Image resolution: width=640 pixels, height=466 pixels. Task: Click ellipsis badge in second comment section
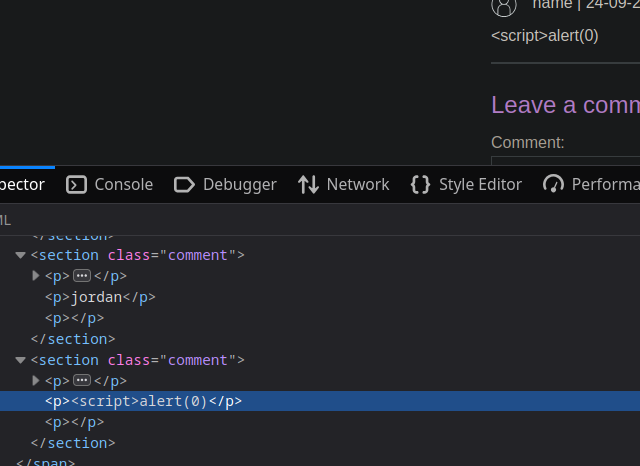point(82,381)
